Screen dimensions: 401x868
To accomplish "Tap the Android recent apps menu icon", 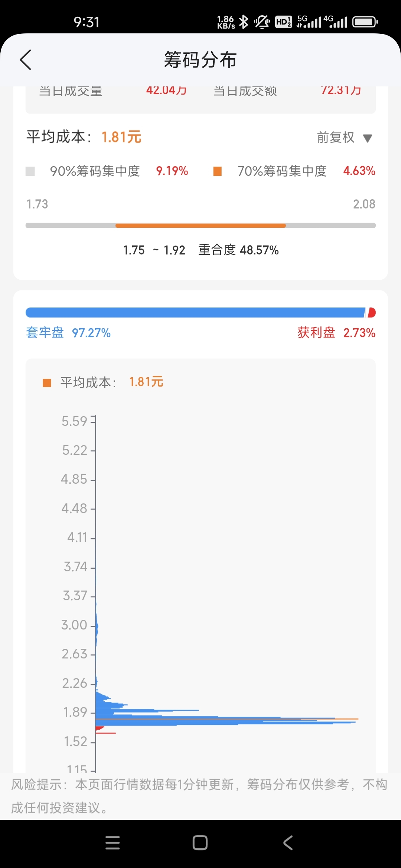I will click(113, 843).
